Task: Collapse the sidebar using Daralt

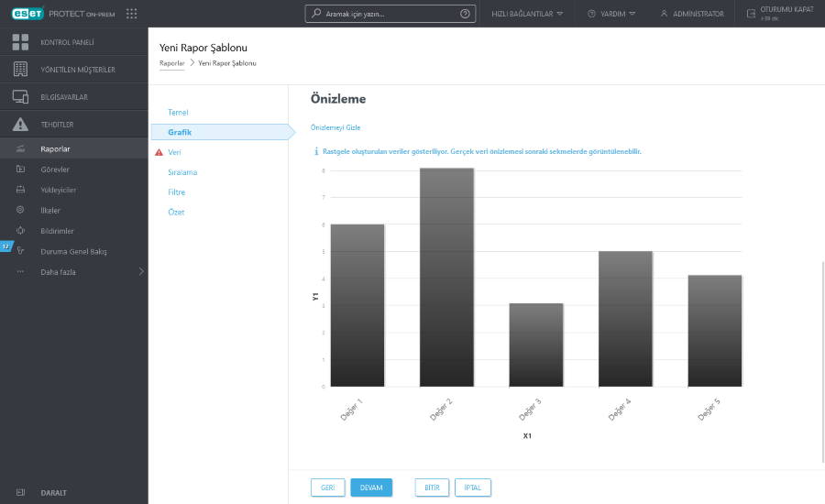Action: tap(53, 492)
